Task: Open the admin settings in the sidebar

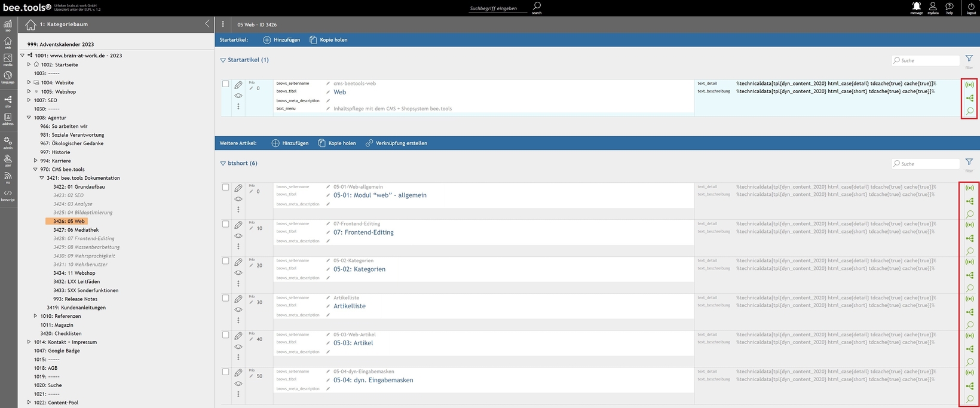Action: pos(8,143)
